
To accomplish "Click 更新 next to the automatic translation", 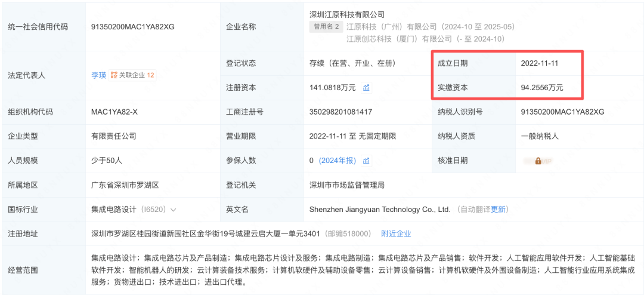I will click(x=498, y=210).
